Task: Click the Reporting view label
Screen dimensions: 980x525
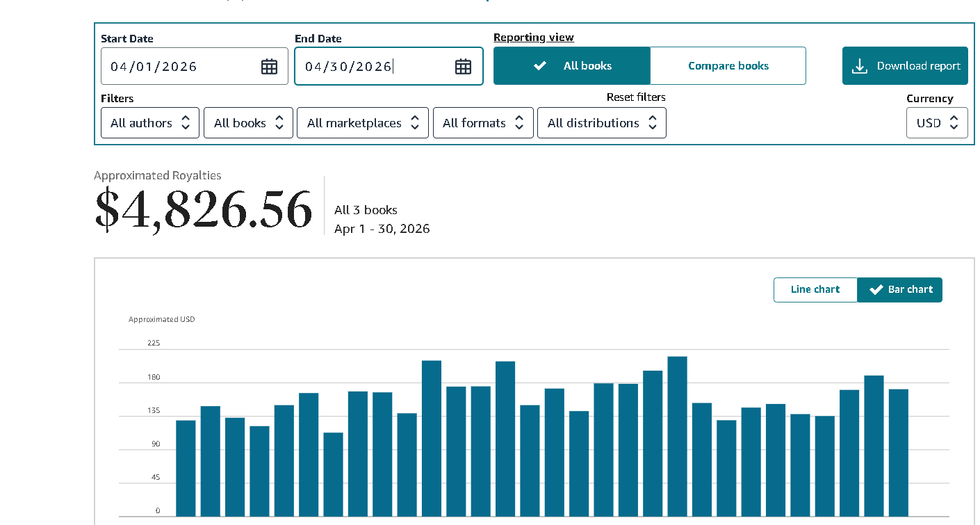Action: (534, 38)
